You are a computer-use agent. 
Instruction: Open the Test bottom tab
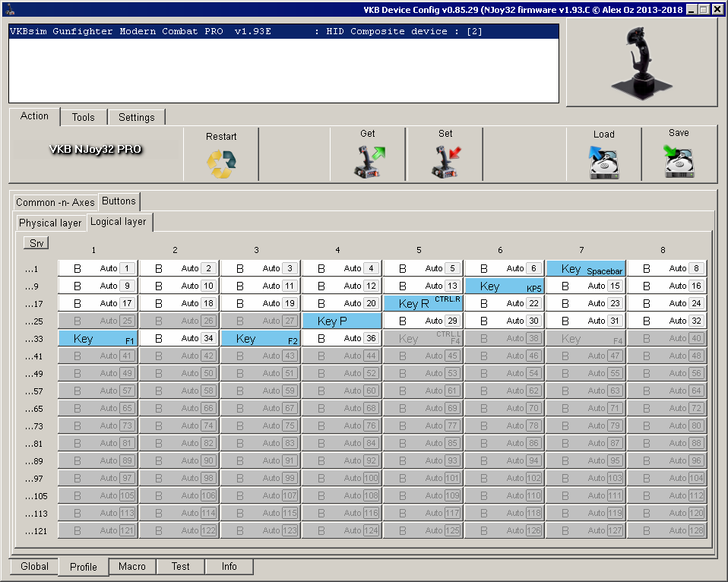pyautogui.click(x=180, y=567)
